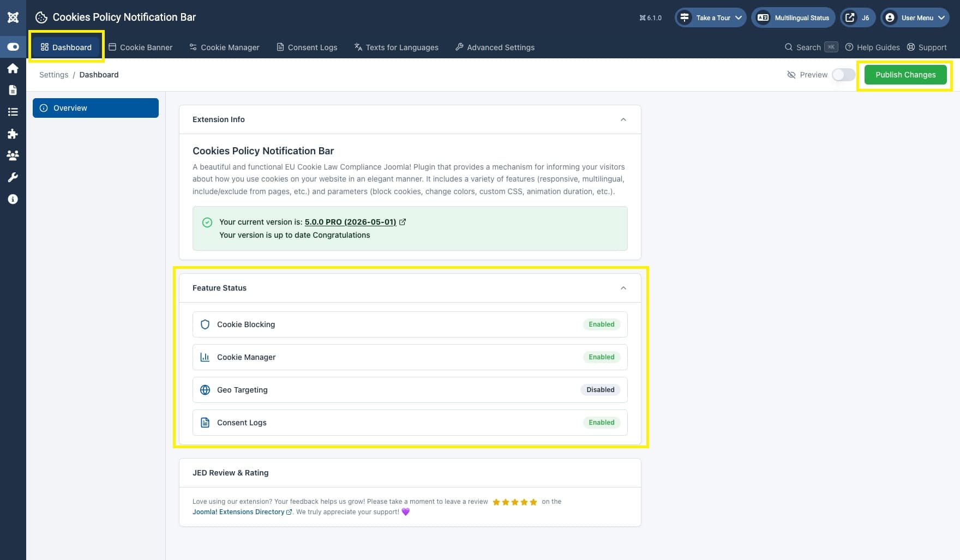Open the User Menu dropdown
Viewport: 960px width, 560px height.
click(x=915, y=17)
